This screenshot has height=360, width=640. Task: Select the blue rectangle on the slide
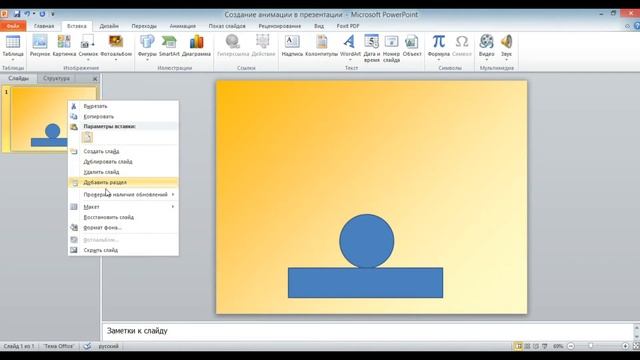tap(365, 283)
